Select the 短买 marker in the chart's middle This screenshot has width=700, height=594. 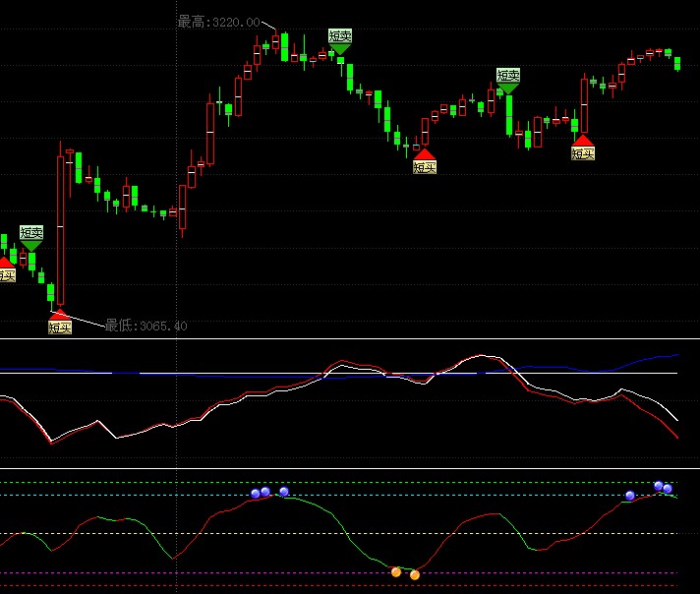[x=424, y=166]
